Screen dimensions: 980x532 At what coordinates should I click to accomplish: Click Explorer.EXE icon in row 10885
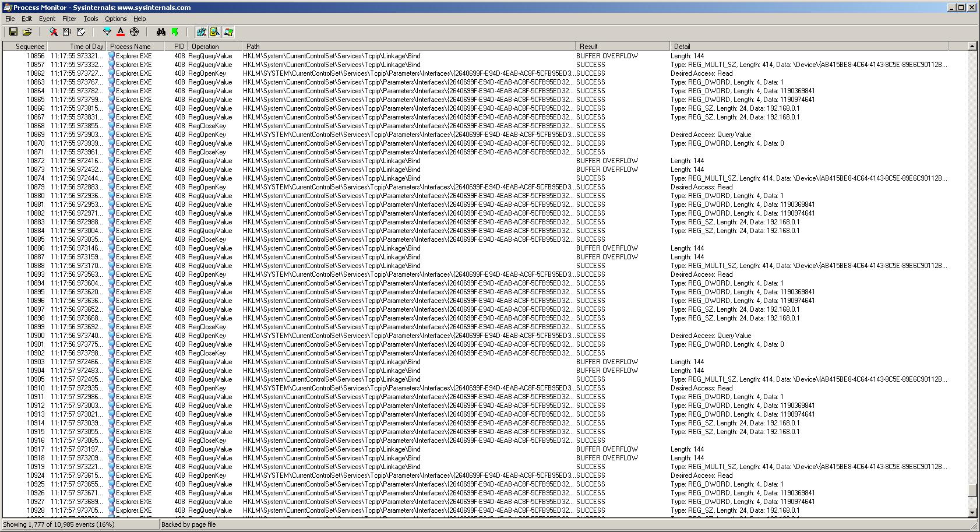(111, 239)
